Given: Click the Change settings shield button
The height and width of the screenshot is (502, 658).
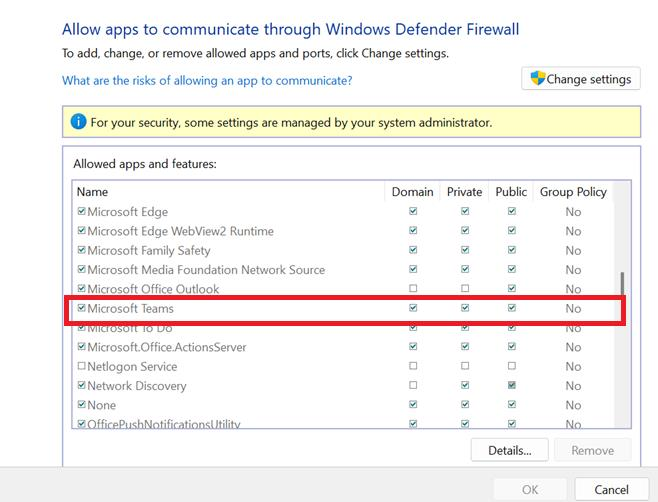Looking at the screenshot, I should [581, 78].
